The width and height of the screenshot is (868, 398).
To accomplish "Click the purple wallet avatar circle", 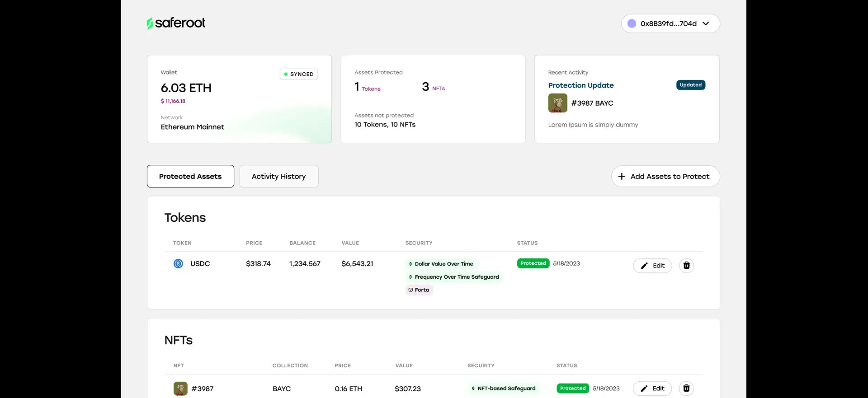I will click(x=632, y=23).
